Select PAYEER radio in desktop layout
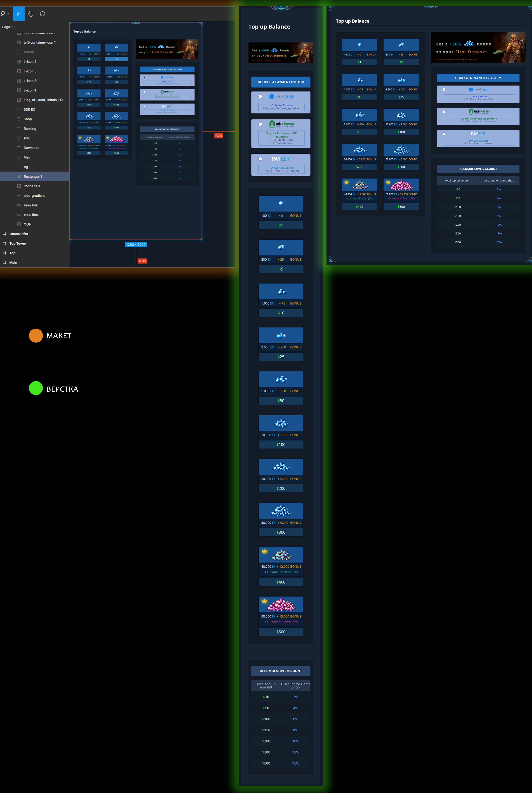This screenshot has width=532, height=793. (444, 134)
